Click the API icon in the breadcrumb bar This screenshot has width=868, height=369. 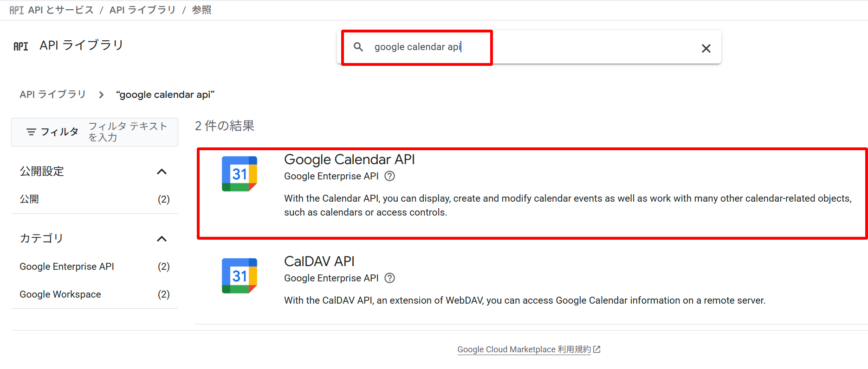click(17, 10)
